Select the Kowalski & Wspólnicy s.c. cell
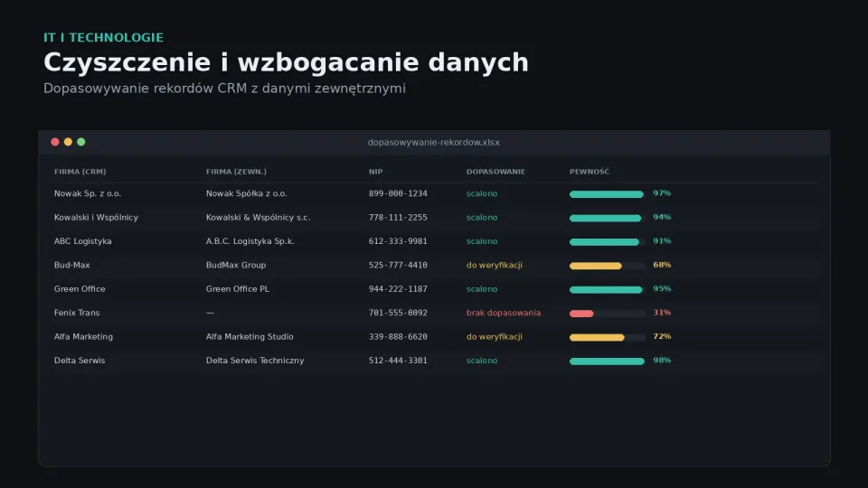 coord(258,218)
